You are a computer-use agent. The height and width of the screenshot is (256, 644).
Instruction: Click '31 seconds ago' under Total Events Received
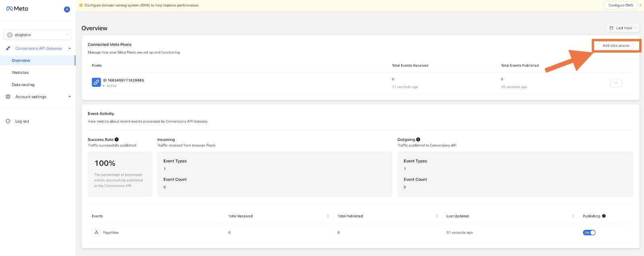tap(405, 87)
